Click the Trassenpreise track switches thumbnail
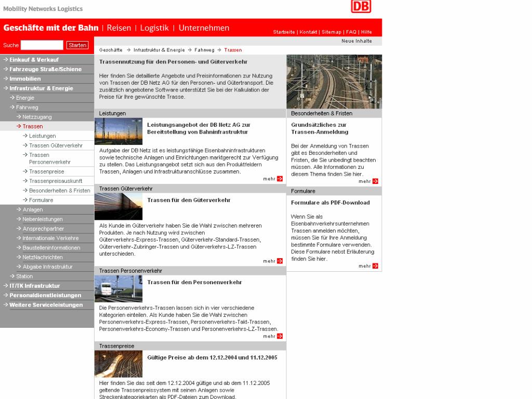 118,364
